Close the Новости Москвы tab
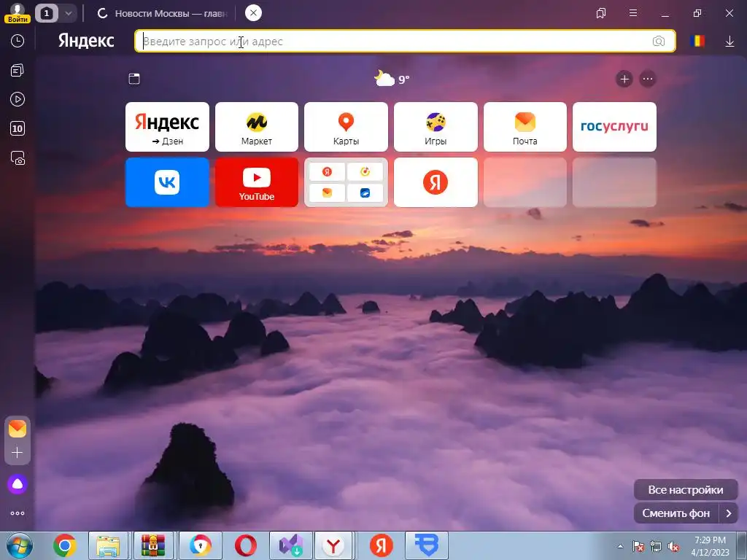Image resolution: width=747 pixels, height=560 pixels. click(253, 13)
